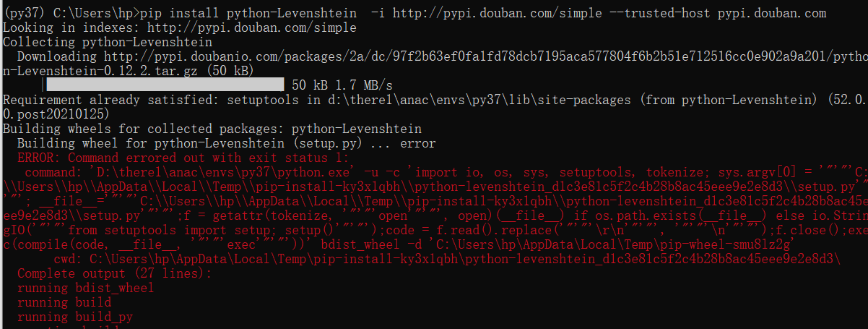The image size is (868, 329).
Task: Click the 'running build' output line
Action: 64,302
